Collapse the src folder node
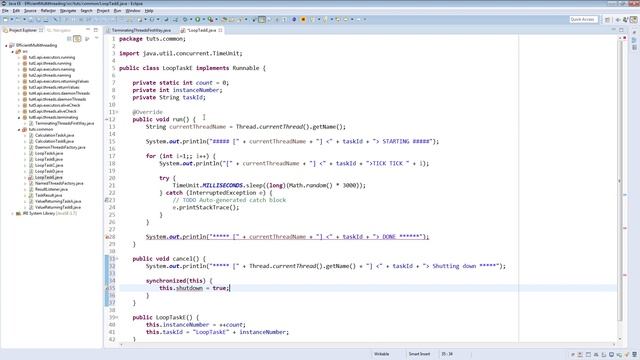The height and width of the screenshot is (360, 640). 12,52
